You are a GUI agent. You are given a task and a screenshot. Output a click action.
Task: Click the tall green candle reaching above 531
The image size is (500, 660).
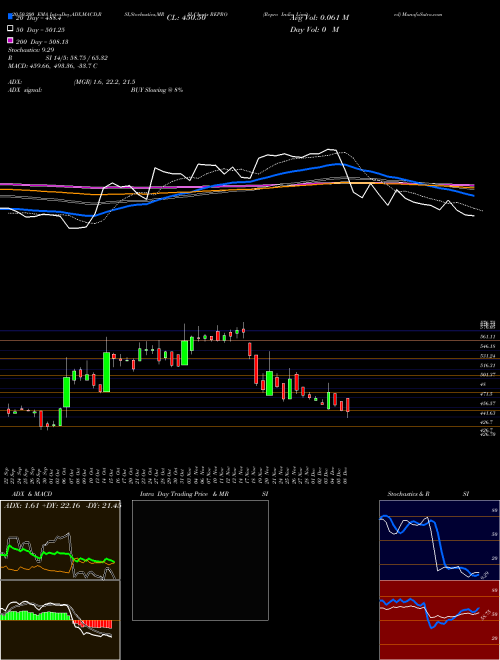pyautogui.click(x=106, y=372)
